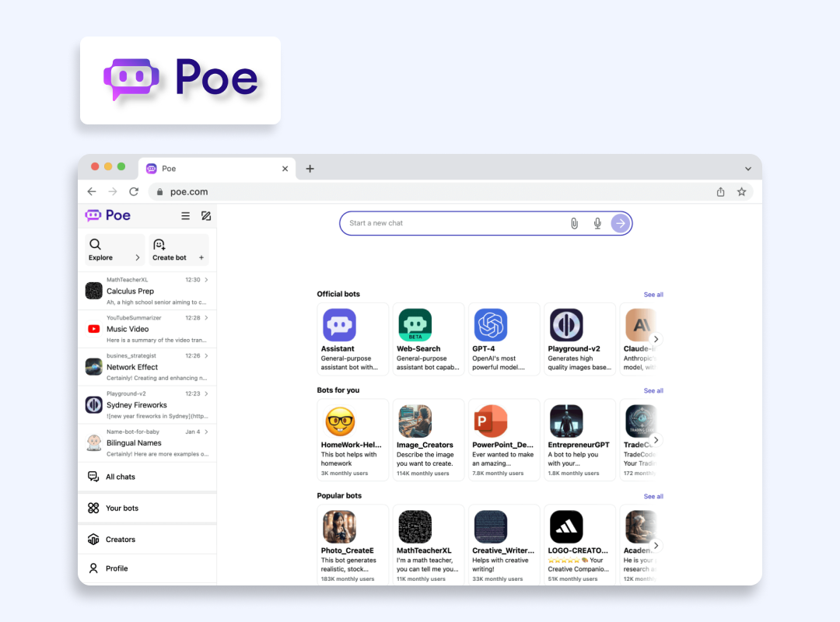
Task: Open Calculus Prep chat chevron
Action: coord(206,280)
